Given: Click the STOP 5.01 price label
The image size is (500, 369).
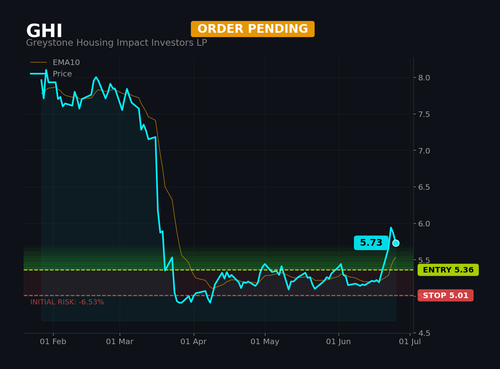Looking at the screenshot, I should (445, 295).
